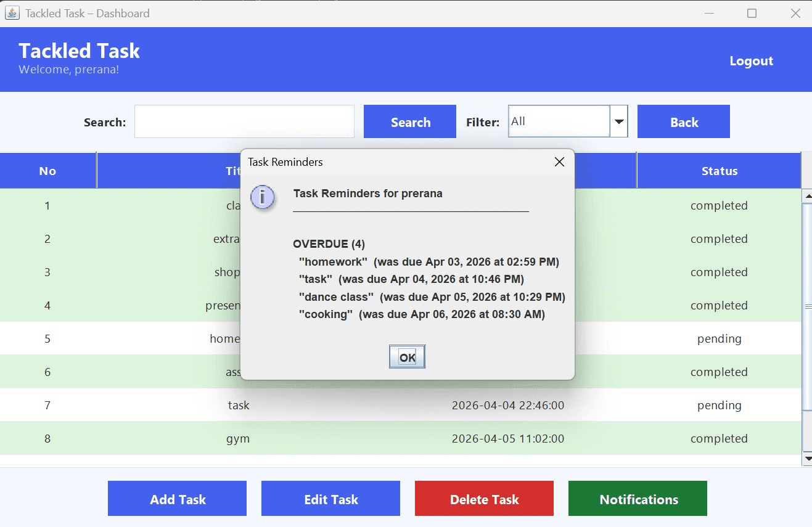Viewport: 812px width, 527px height.
Task: Click due date 2026-04-05 11:02:00
Action: pos(508,438)
